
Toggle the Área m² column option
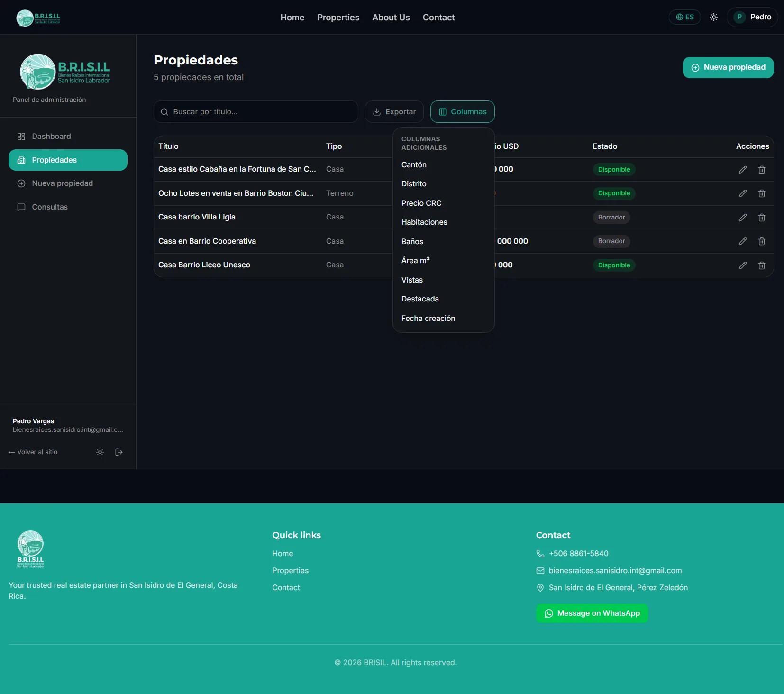[x=443, y=261]
